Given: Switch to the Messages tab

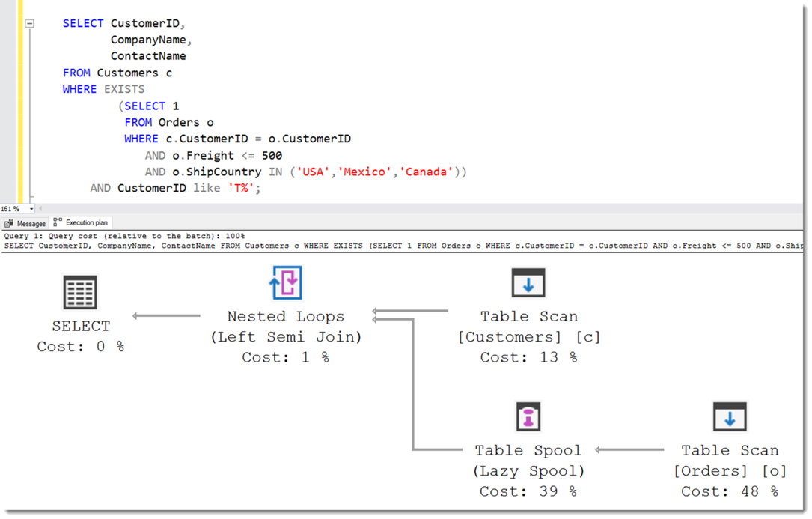Looking at the screenshot, I should (x=25, y=223).
